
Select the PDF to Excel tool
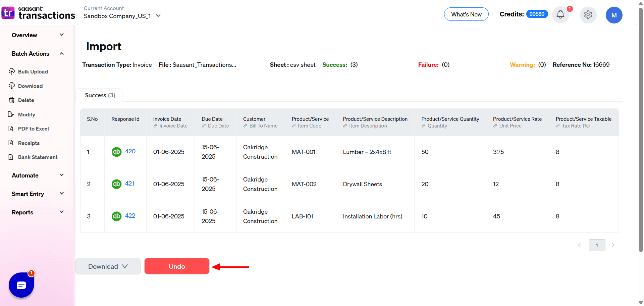pos(33,129)
